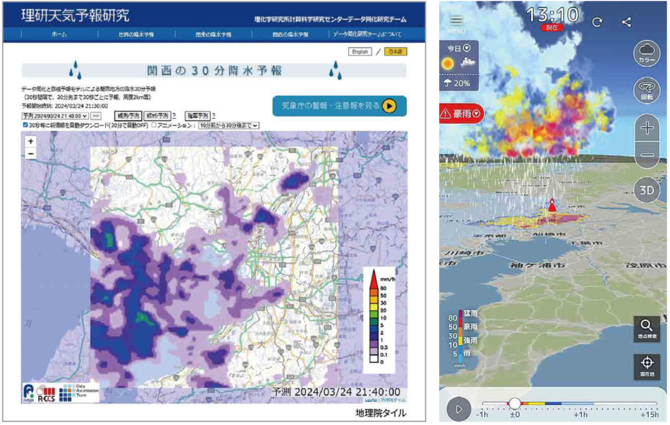
Task: Jump to +1h on the radar timeline
Action: pos(580,414)
